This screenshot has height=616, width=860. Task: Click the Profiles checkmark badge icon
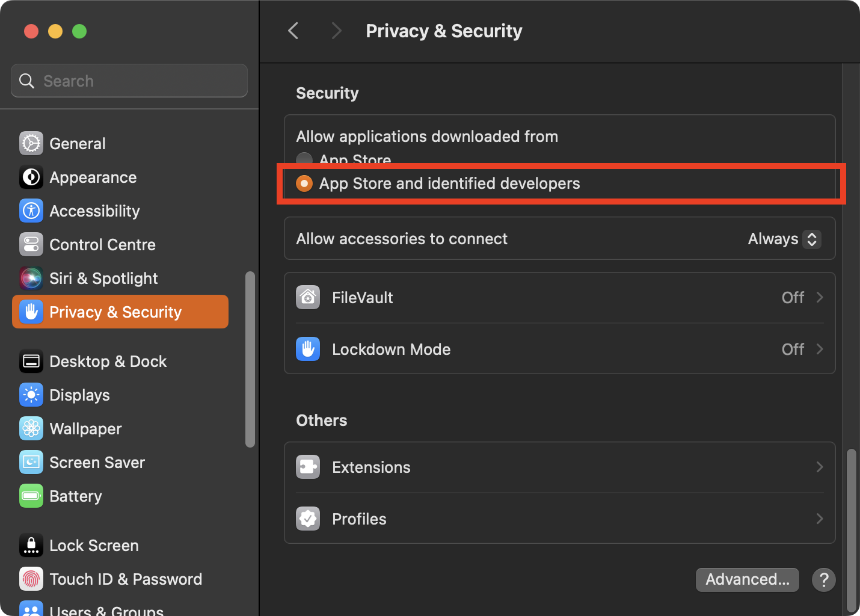tap(308, 519)
